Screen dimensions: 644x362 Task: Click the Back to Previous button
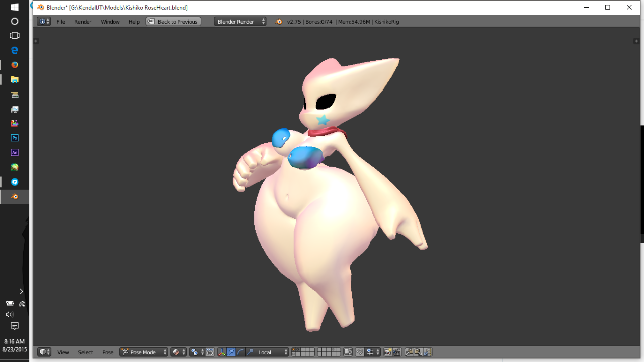[174, 21]
